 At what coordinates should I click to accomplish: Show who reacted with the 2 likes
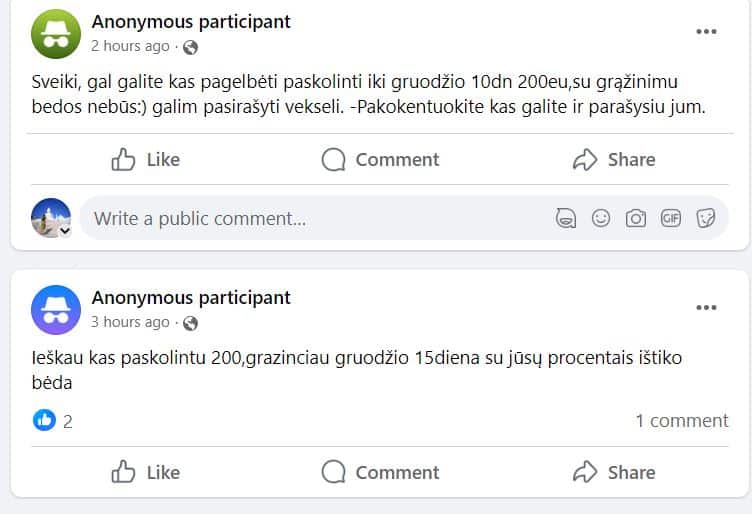click(x=54, y=421)
